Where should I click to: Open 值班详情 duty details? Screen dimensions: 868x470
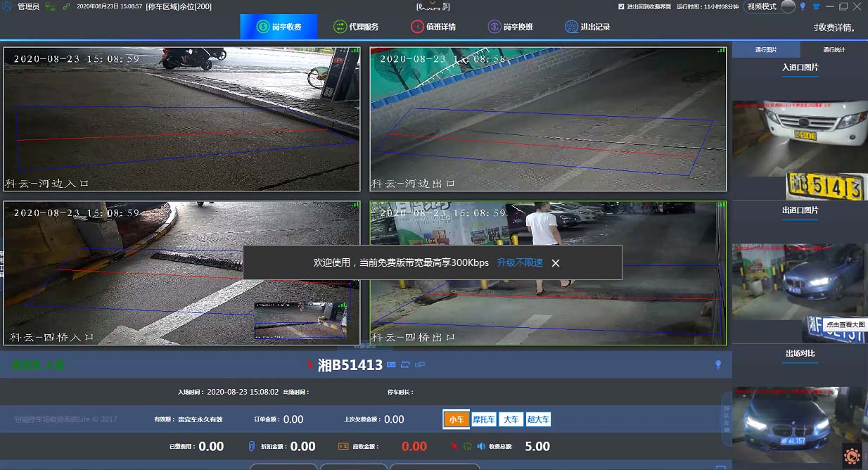pyautogui.click(x=433, y=27)
